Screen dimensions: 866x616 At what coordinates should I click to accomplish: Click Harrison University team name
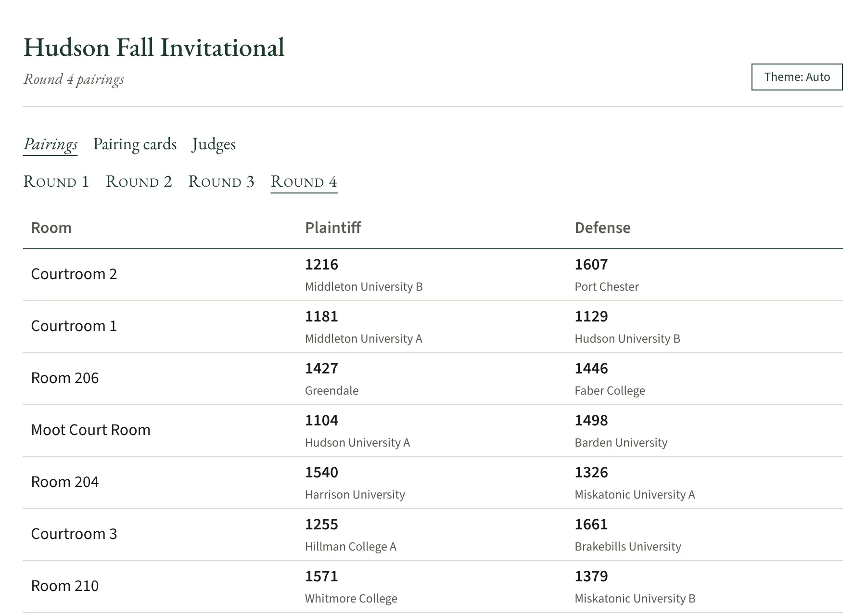pyautogui.click(x=355, y=495)
